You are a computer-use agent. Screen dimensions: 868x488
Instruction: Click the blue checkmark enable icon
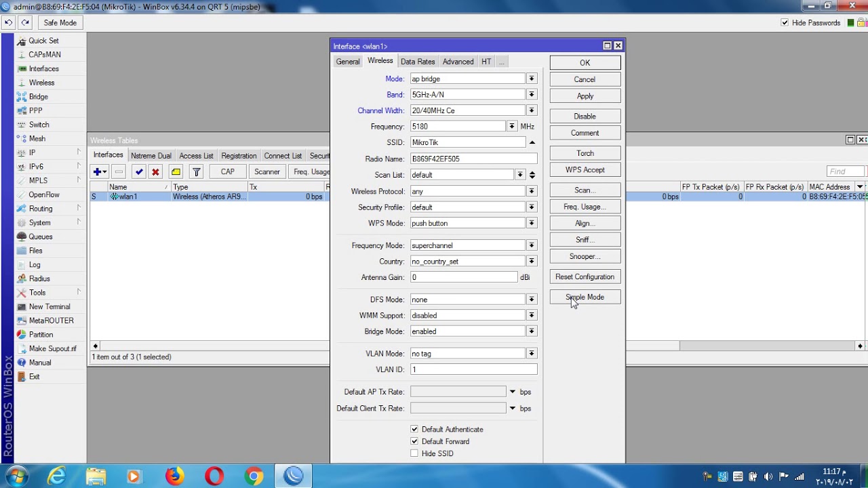[139, 172]
